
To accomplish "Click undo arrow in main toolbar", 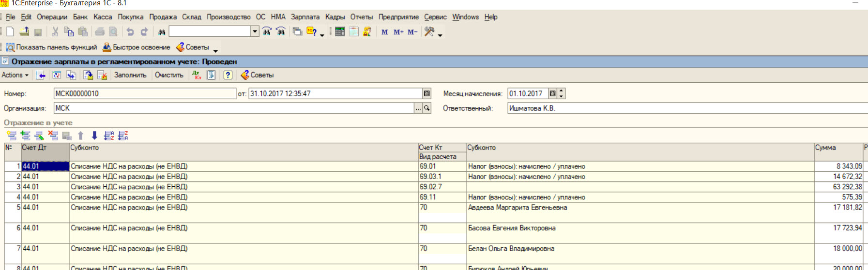I will coord(130,32).
